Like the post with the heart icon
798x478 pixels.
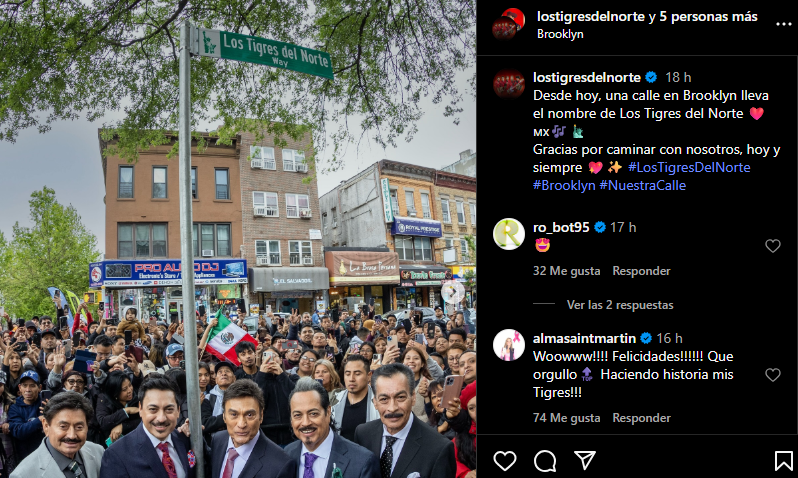coord(504,461)
